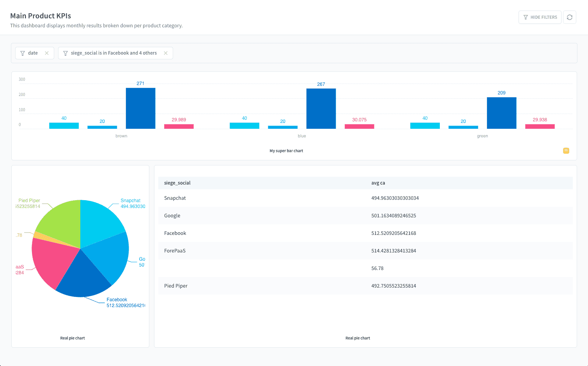Click the Snapchat table row label
This screenshot has height=366, width=588.
175,198
